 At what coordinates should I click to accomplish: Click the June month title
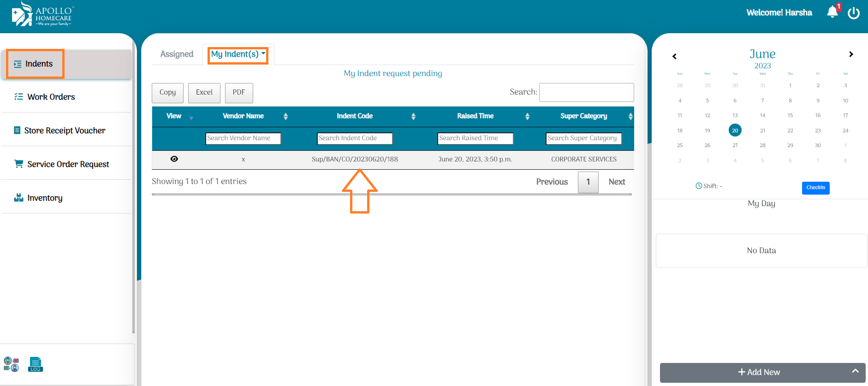point(762,54)
